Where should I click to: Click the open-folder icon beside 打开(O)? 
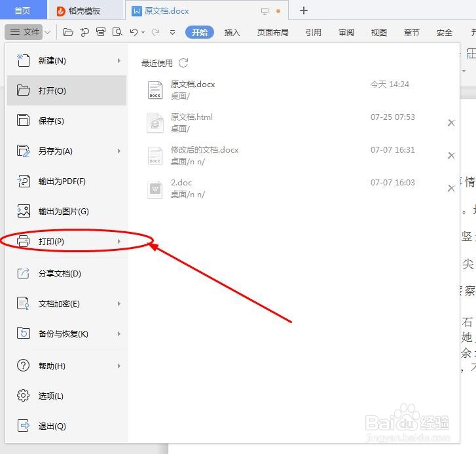(23, 90)
